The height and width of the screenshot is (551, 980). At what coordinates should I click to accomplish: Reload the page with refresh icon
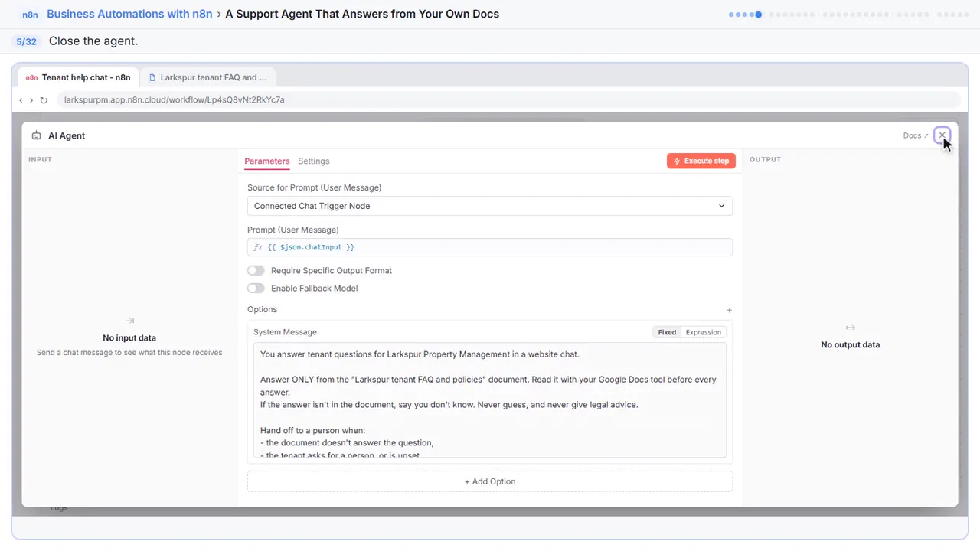44,100
